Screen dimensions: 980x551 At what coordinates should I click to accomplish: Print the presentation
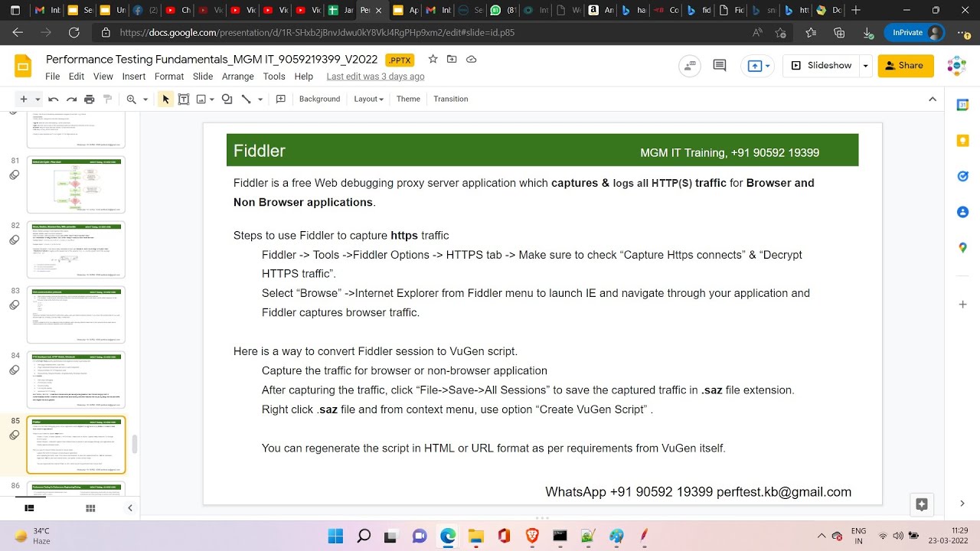pyautogui.click(x=90, y=99)
